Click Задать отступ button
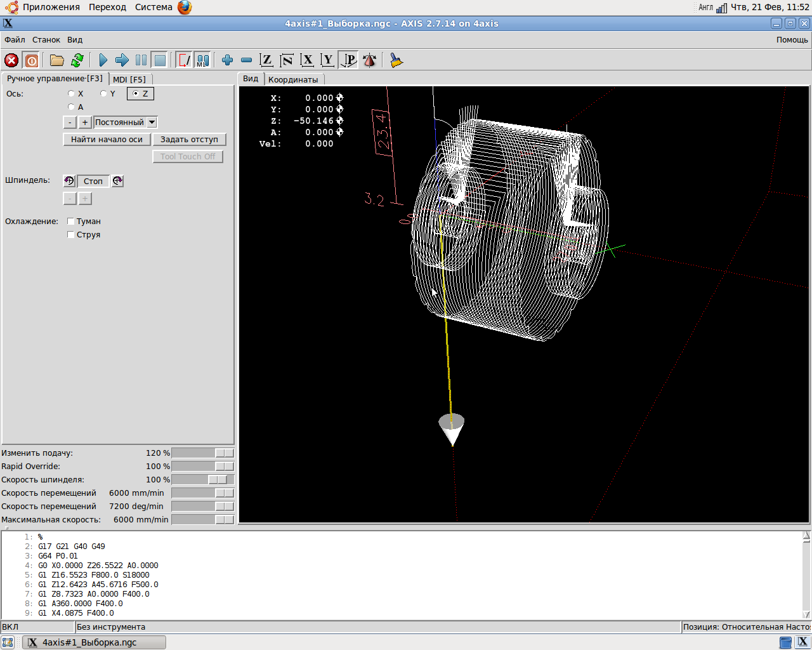 (189, 140)
